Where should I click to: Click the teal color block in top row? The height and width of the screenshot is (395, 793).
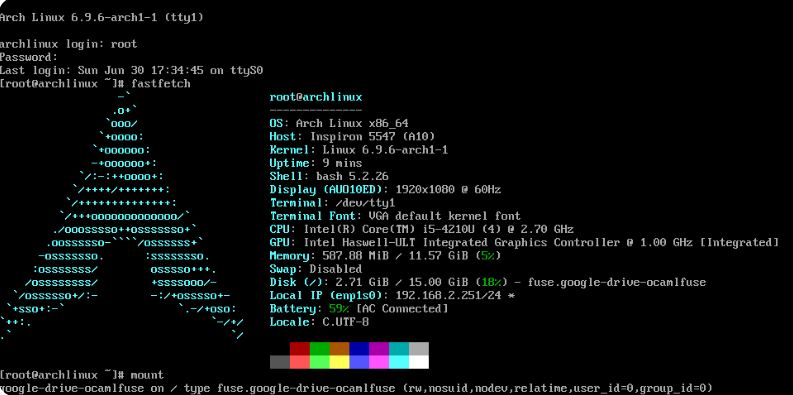pos(399,348)
